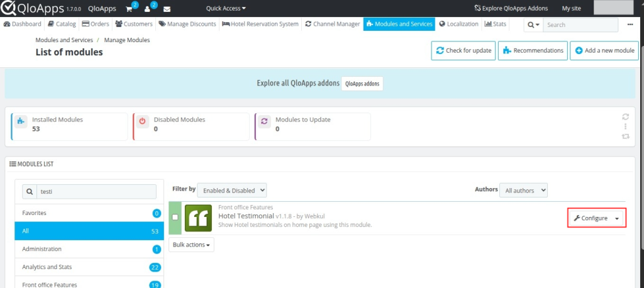
Task: Click Configure for Hotel Testimonial
Action: [x=590, y=219]
